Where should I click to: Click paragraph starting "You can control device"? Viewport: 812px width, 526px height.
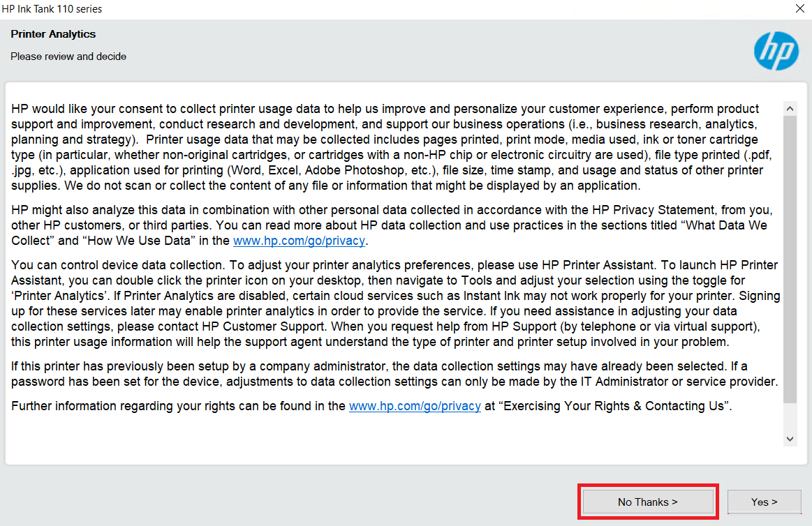pyautogui.click(x=396, y=303)
